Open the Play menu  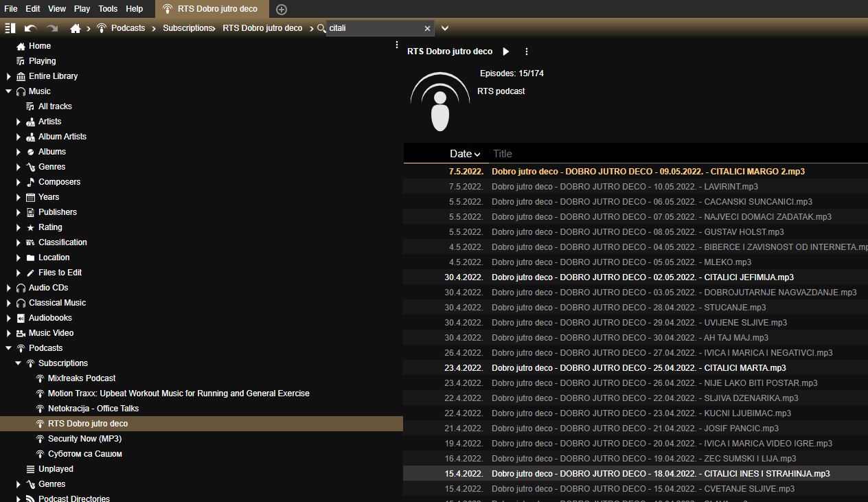82,9
